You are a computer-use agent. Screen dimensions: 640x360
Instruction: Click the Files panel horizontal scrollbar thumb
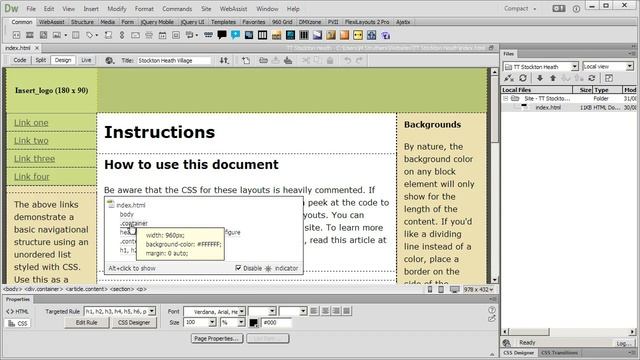click(x=529, y=332)
